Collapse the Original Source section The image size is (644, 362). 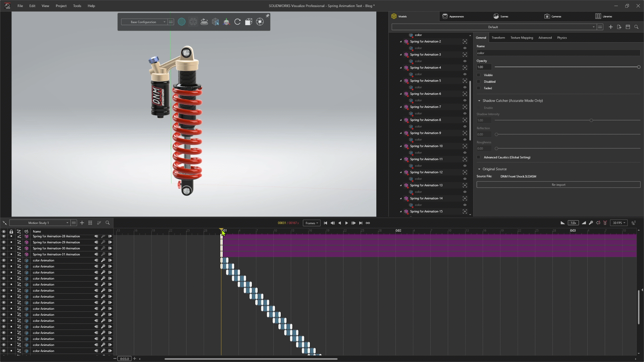click(479, 169)
